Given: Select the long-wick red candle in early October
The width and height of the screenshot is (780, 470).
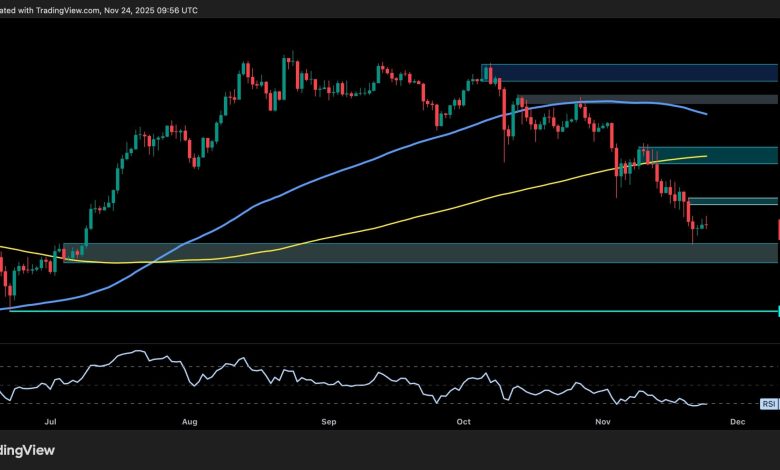Looking at the screenshot, I should coord(504,125).
